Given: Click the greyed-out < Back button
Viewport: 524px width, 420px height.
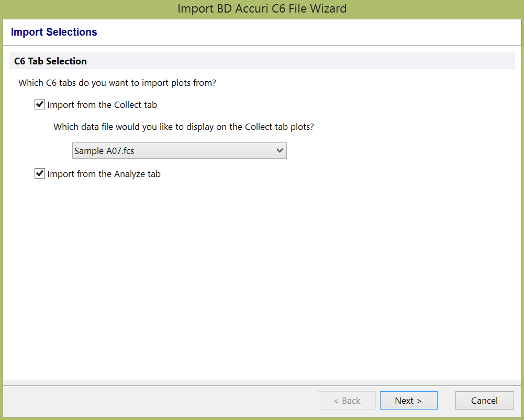Looking at the screenshot, I should (347, 401).
